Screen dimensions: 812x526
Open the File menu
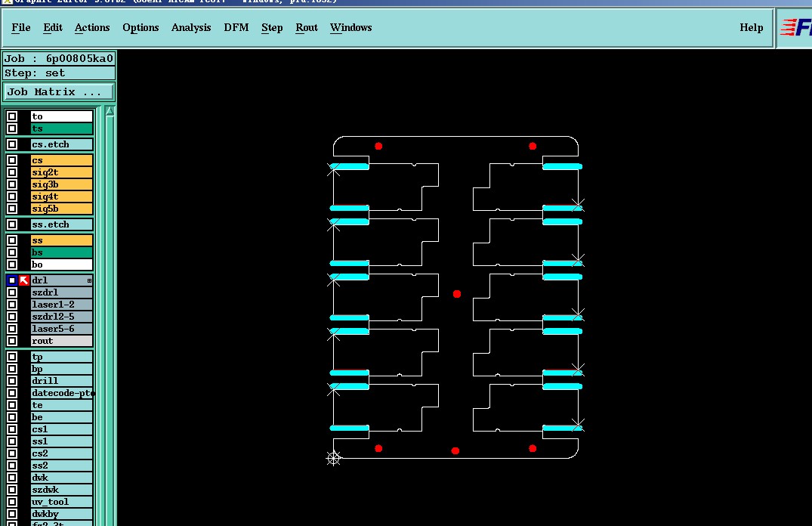pyautogui.click(x=21, y=27)
